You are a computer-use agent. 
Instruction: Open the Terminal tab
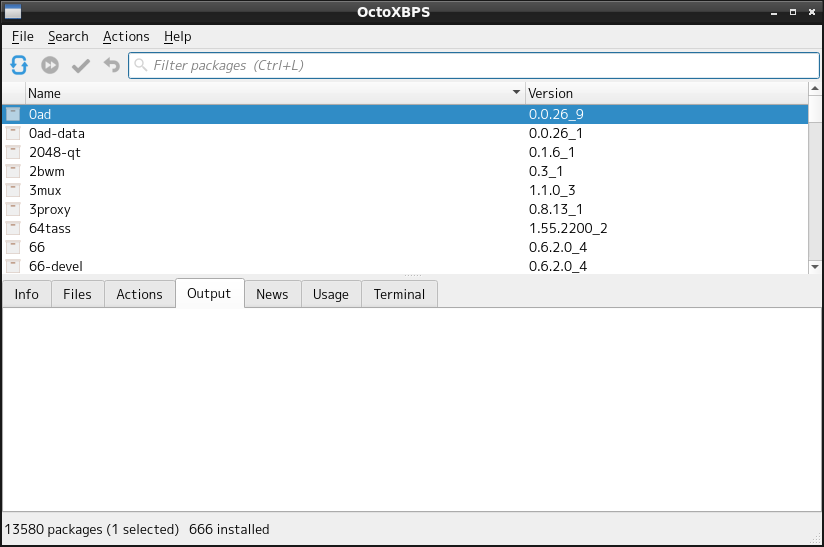pos(399,294)
